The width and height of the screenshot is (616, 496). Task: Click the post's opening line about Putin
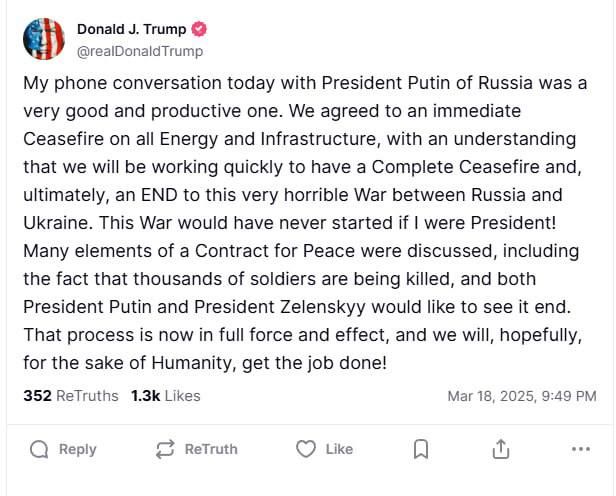click(x=305, y=82)
